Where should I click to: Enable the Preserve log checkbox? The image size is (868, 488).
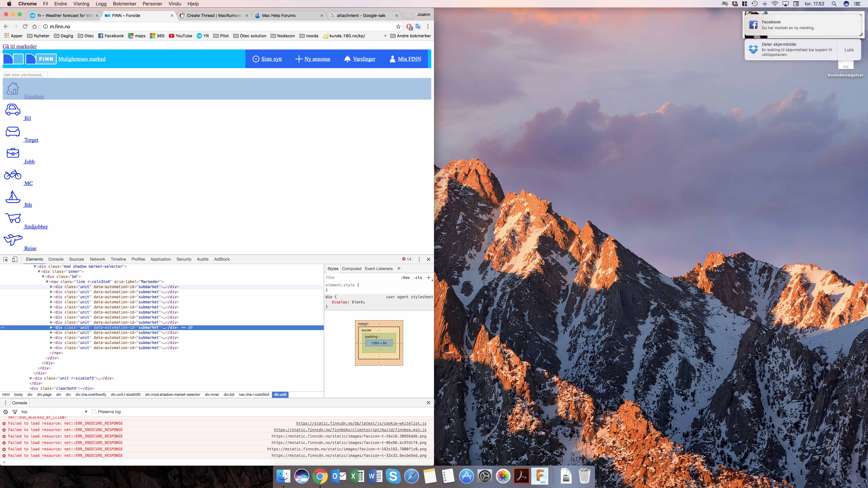point(94,412)
